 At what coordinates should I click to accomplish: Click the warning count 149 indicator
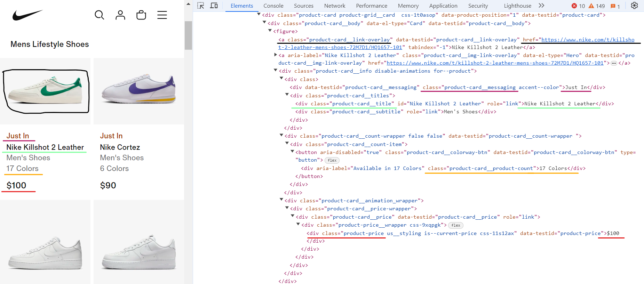tap(597, 6)
